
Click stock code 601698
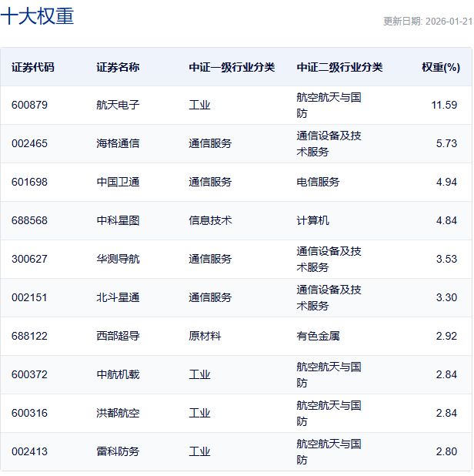(x=29, y=183)
